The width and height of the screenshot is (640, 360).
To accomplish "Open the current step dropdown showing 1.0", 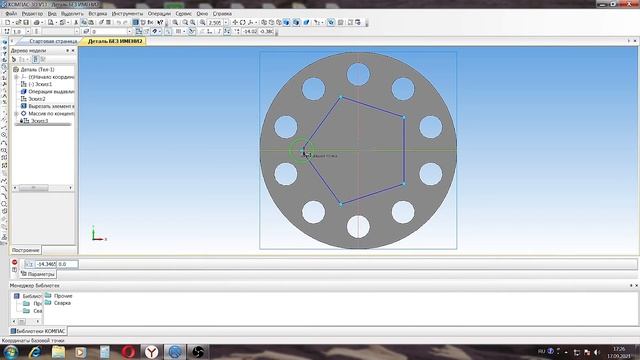I will click(x=28, y=31).
